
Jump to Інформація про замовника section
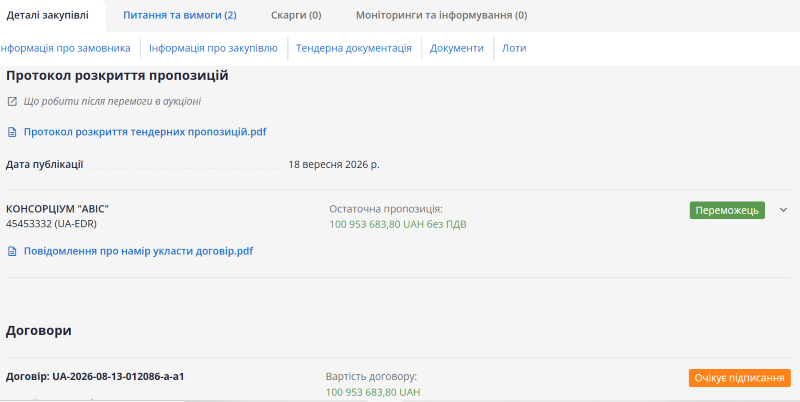(65, 48)
